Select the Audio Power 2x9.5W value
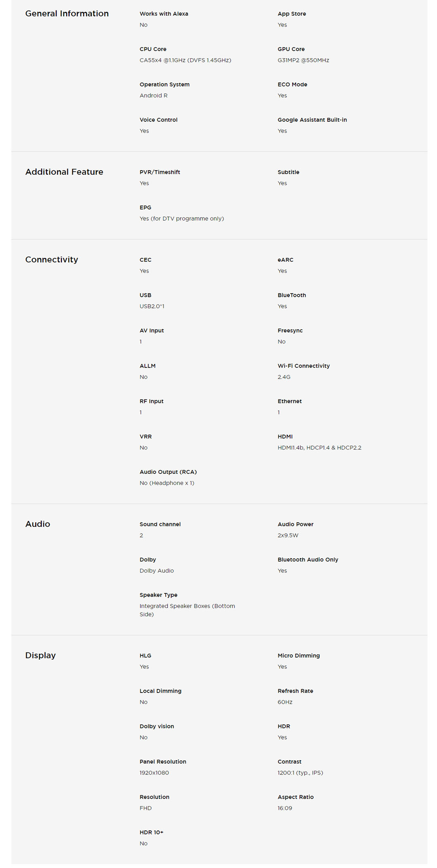The image size is (437, 868). click(288, 536)
